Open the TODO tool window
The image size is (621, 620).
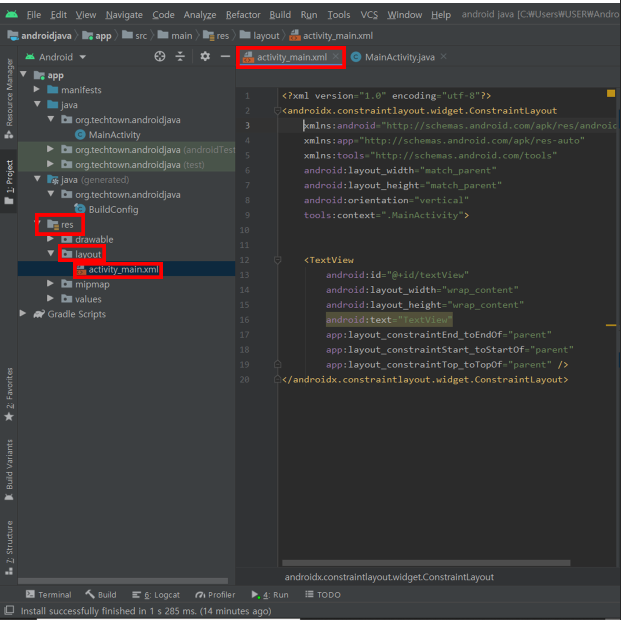[x=323, y=595]
